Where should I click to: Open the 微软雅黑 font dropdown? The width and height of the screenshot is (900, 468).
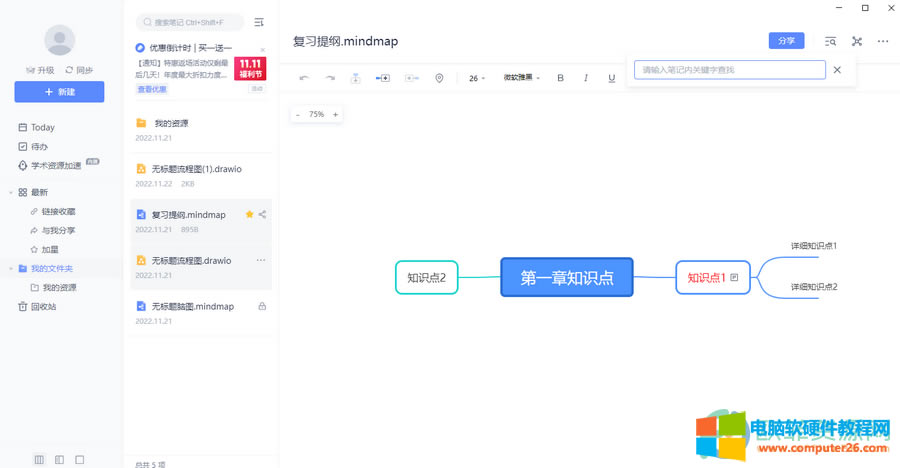click(521, 78)
